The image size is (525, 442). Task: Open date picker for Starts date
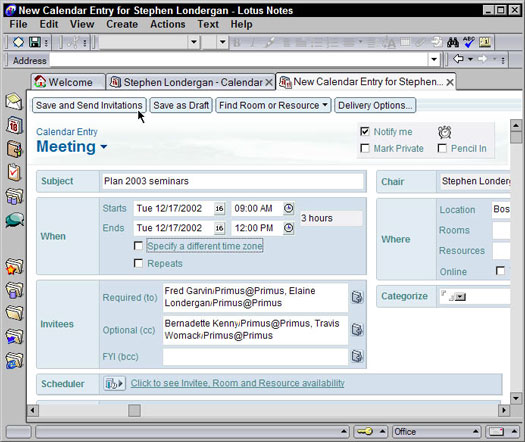(219, 209)
